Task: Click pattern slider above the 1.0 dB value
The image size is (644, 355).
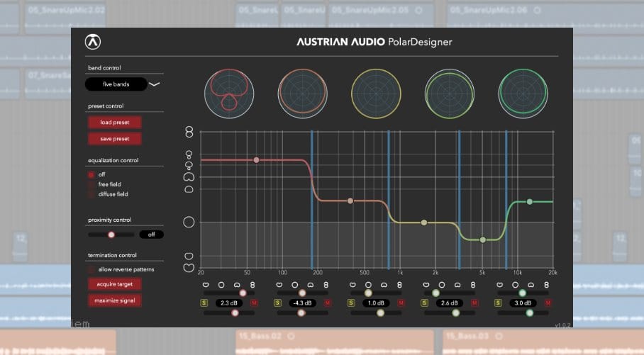Action: [x=376, y=293]
